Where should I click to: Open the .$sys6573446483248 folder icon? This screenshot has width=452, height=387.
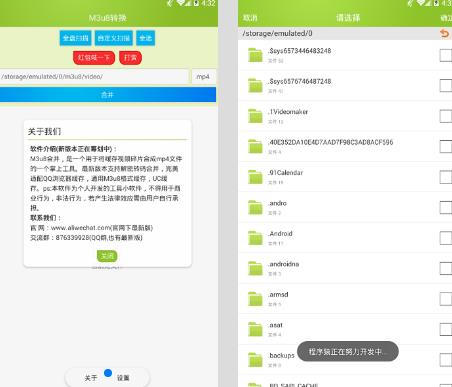255,55
